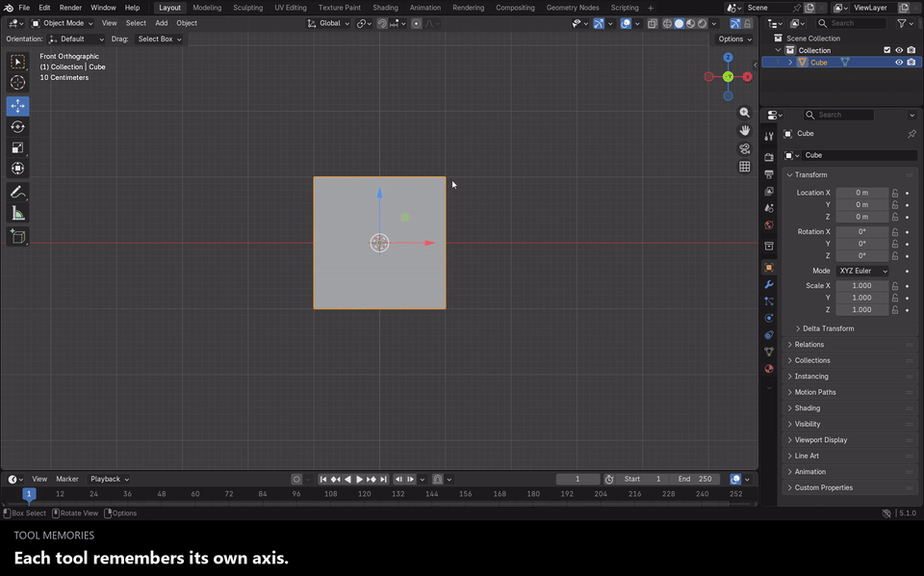Viewport: 924px width, 576px height.
Task: Activate the Rotate tool
Action: 17,127
